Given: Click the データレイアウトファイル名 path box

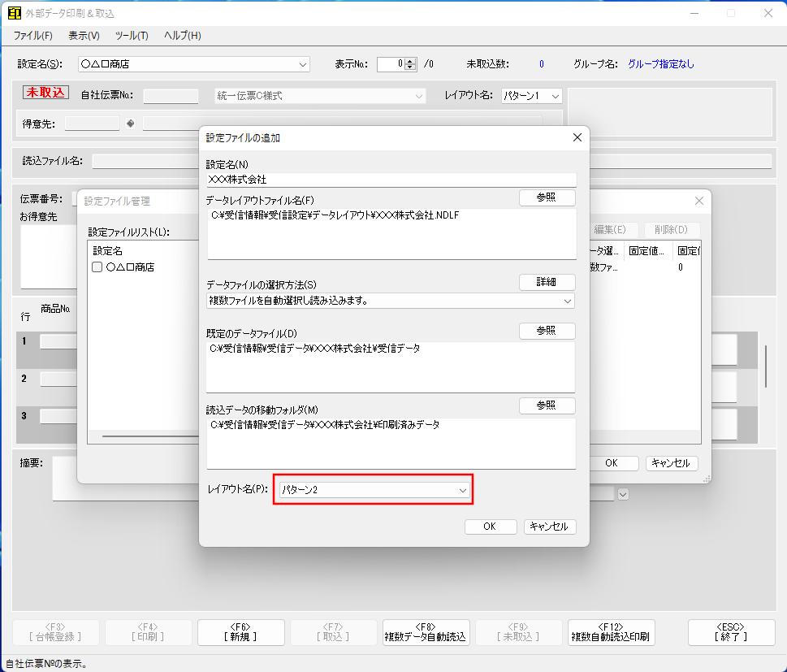Looking at the screenshot, I should coord(391,234).
